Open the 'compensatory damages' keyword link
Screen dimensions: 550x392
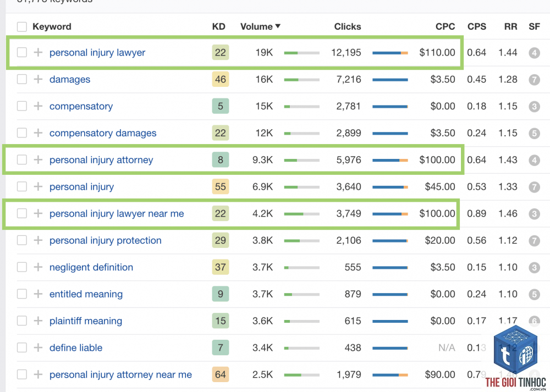click(103, 133)
